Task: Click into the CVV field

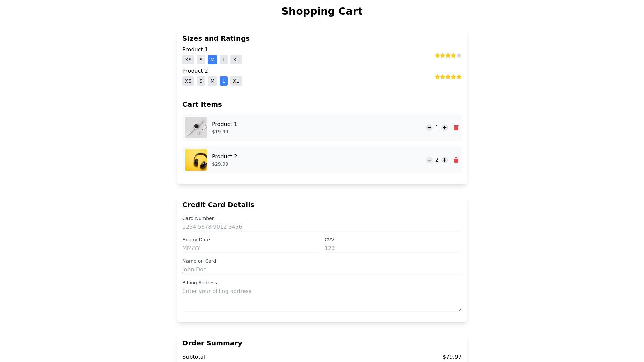Action: click(x=393, y=248)
